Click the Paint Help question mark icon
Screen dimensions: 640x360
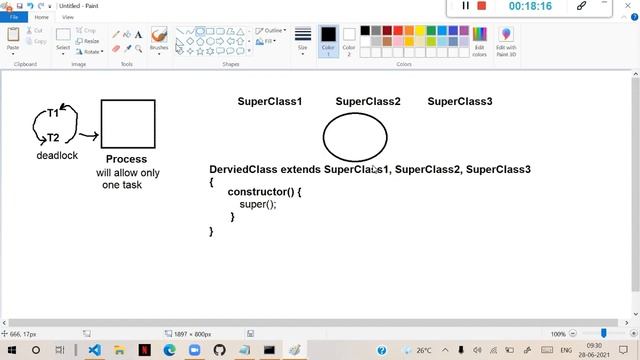(x=634, y=17)
